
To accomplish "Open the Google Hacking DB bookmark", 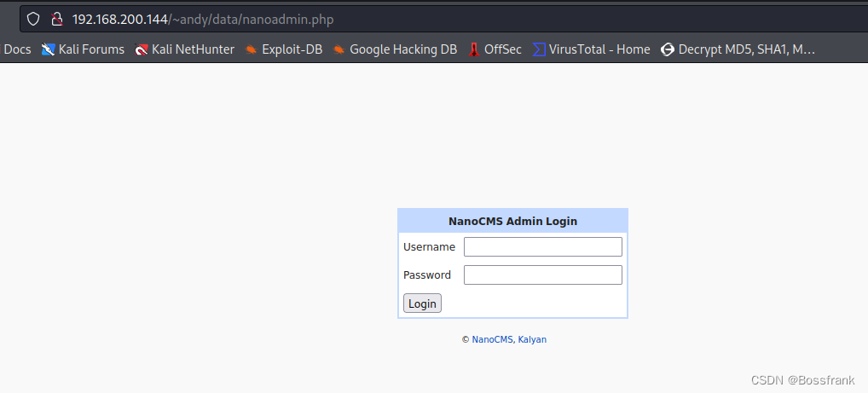I will click(x=395, y=49).
